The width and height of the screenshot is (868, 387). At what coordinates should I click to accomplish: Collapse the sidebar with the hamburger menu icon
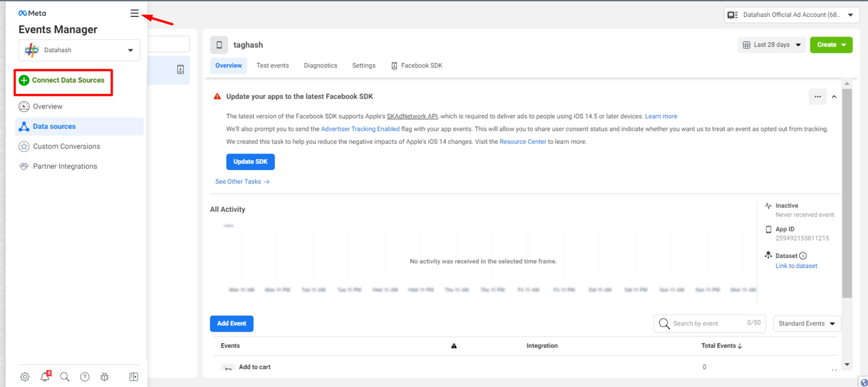click(134, 13)
